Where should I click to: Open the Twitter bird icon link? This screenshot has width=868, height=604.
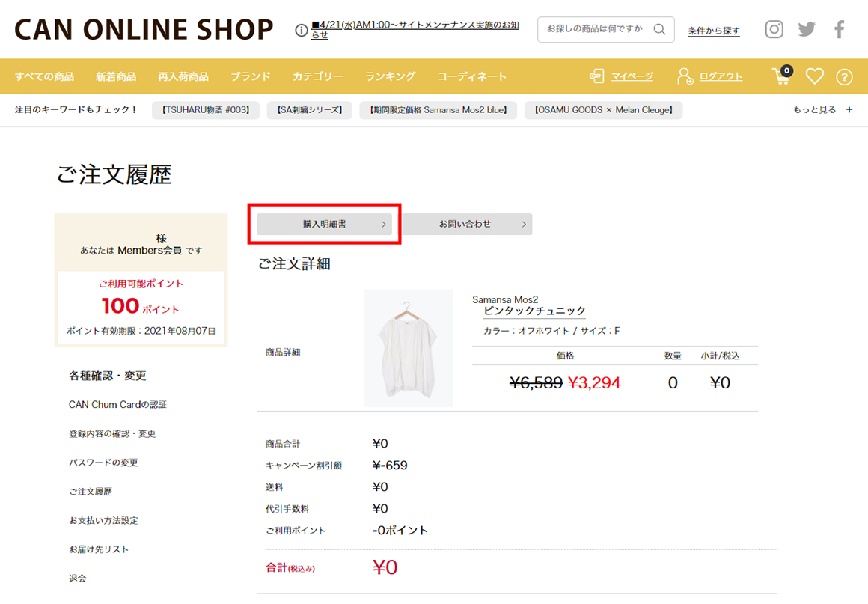[x=807, y=30]
